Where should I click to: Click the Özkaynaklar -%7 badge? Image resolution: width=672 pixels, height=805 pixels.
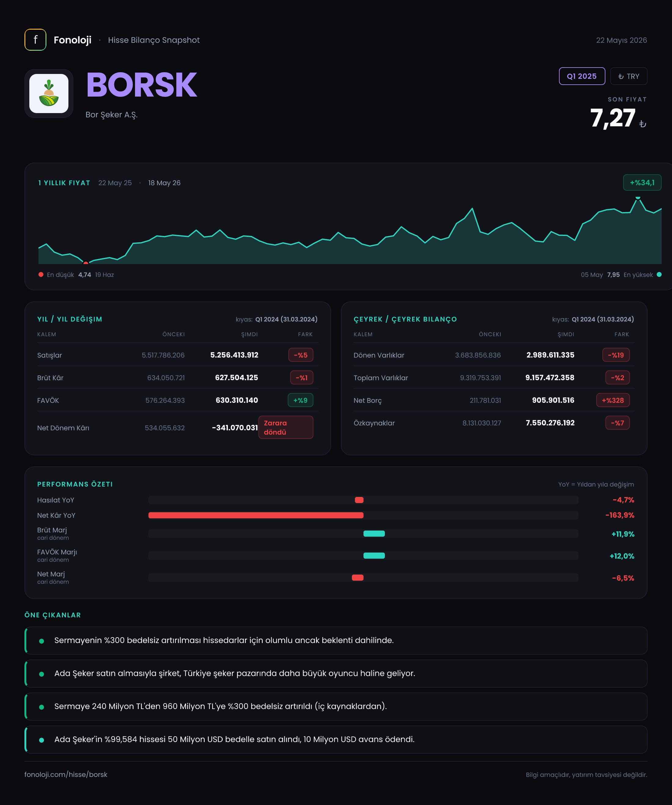coord(617,423)
